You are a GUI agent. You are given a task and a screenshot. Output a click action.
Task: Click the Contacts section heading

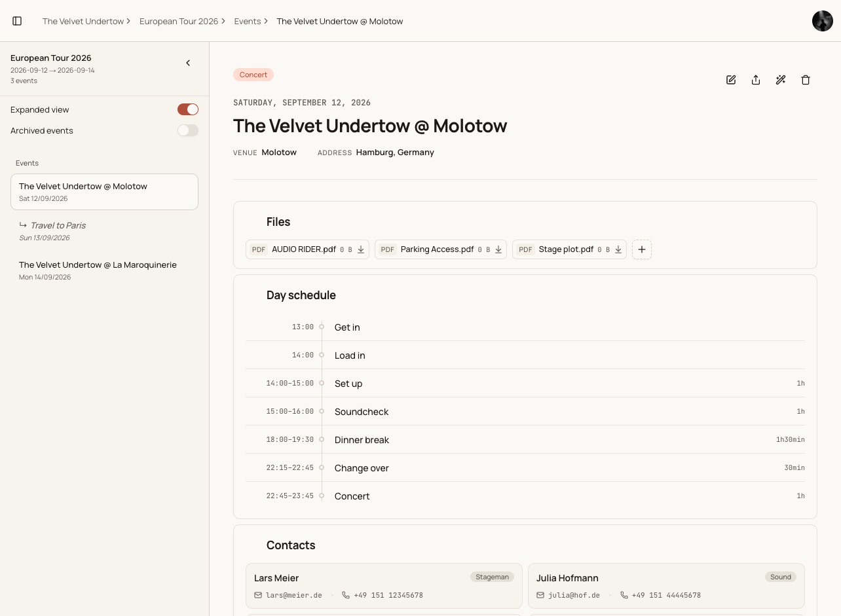pyautogui.click(x=291, y=545)
